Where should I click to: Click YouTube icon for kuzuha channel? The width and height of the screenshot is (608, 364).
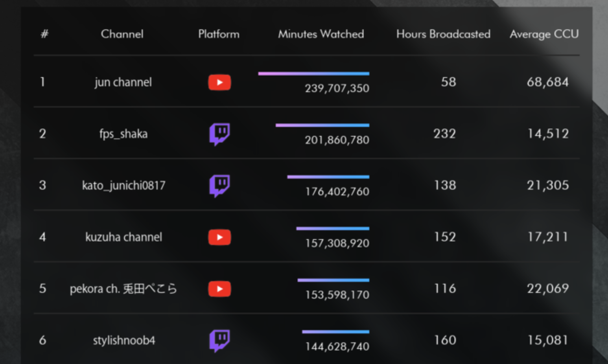click(219, 237)
